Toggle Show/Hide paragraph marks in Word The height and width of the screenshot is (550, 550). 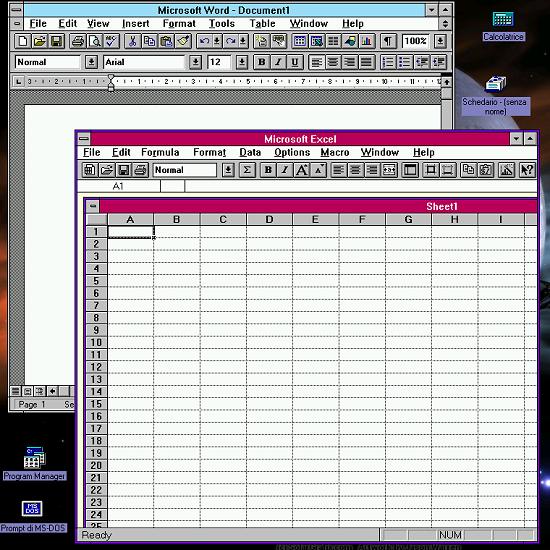388,41
